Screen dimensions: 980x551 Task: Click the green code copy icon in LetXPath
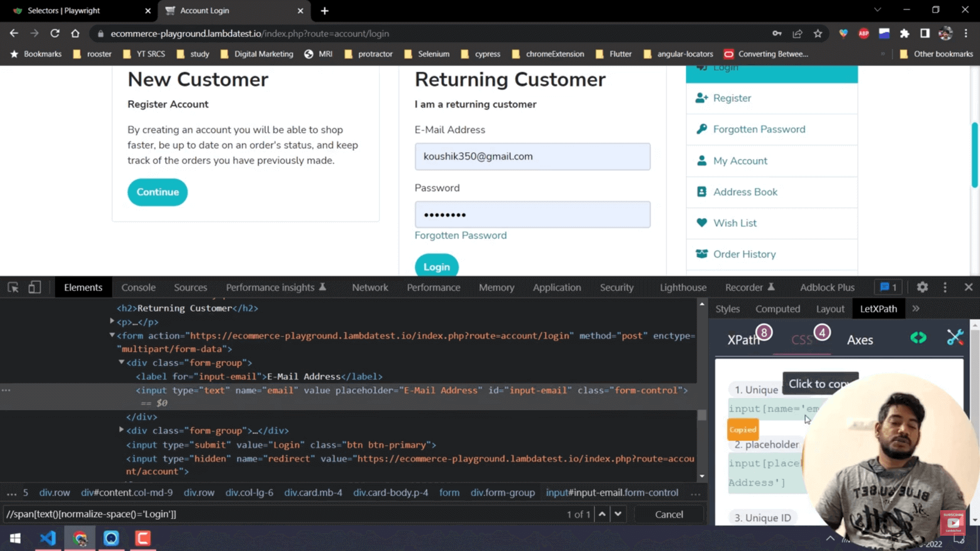(x=918, y=337)
